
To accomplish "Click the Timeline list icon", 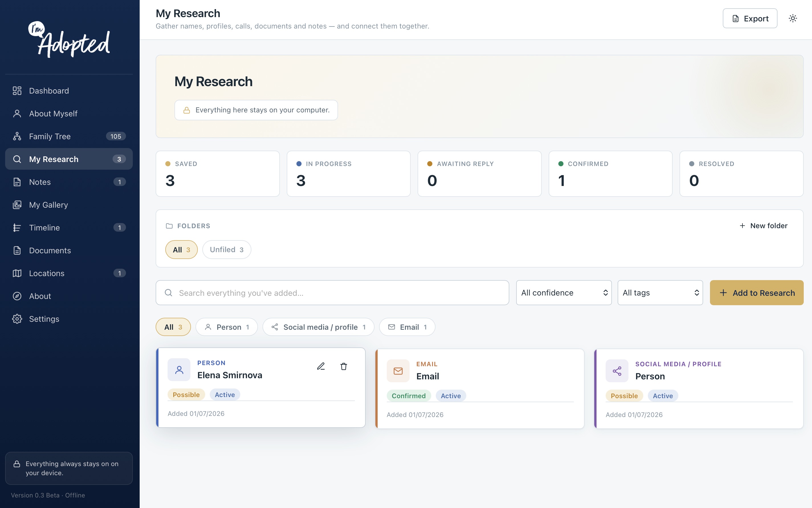I will pos(17,228).
